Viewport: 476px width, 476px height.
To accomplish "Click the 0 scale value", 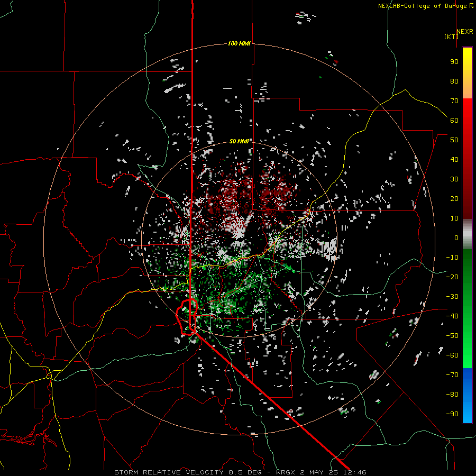I will pos(456,238).
